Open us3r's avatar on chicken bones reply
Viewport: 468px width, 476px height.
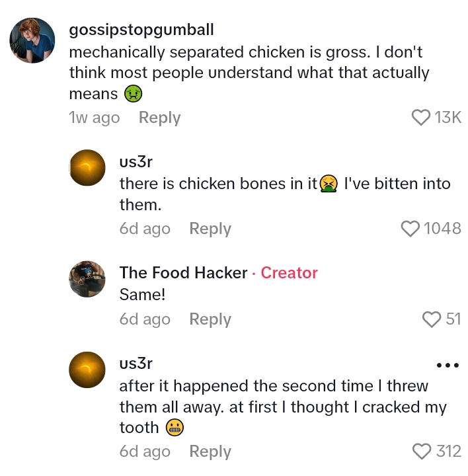[x=87, y=168]
